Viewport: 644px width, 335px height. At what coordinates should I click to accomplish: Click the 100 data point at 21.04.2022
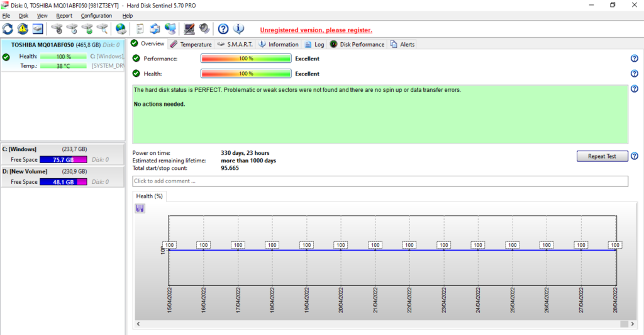375,245
